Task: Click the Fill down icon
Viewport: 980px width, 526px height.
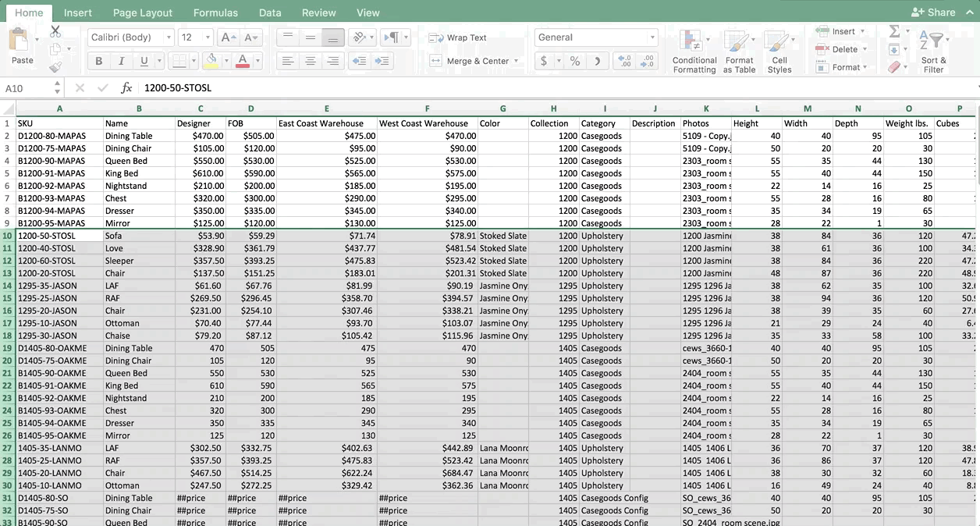Action: click(x=894, y=50)
